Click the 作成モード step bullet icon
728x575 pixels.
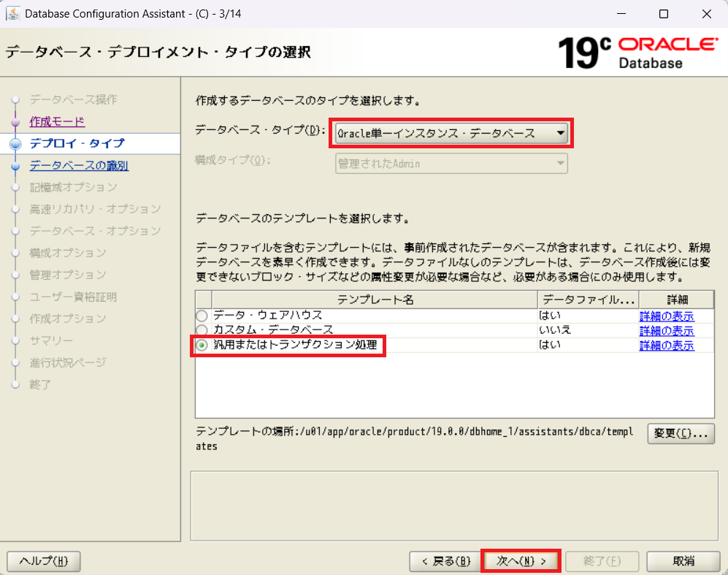click(x=15, y=122)
